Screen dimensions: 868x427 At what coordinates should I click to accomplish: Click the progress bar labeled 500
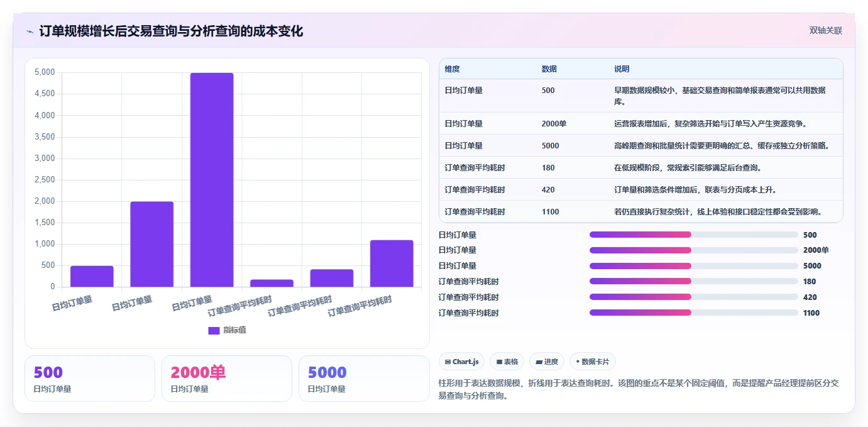click(x=694, y=235)
